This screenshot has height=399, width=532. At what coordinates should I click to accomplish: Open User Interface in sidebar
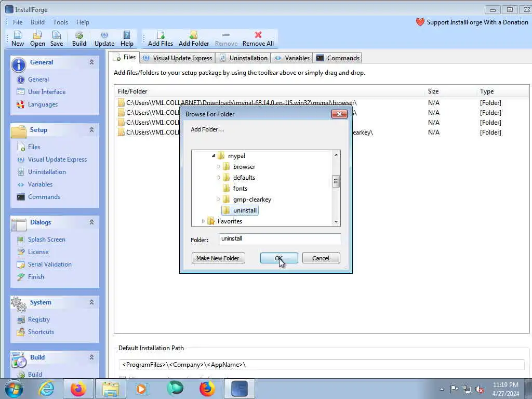pos(47,92)
